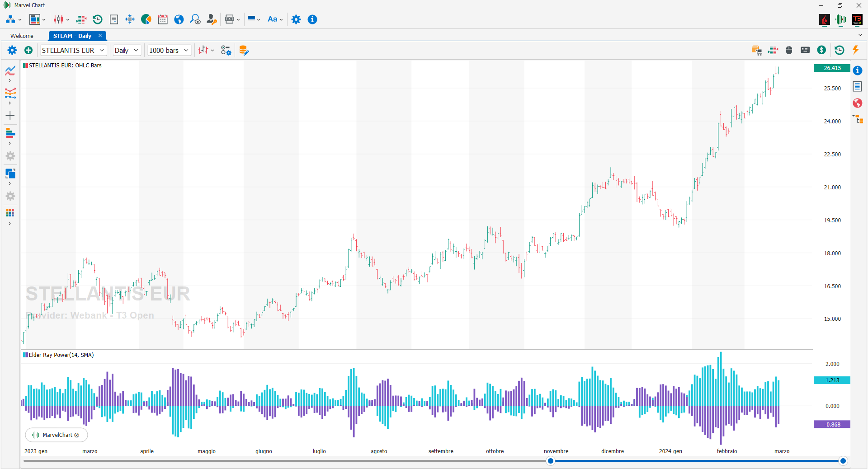Click the orange lightning bolt icon
This screenshot has width=868, height=469.
click(855, 50)
